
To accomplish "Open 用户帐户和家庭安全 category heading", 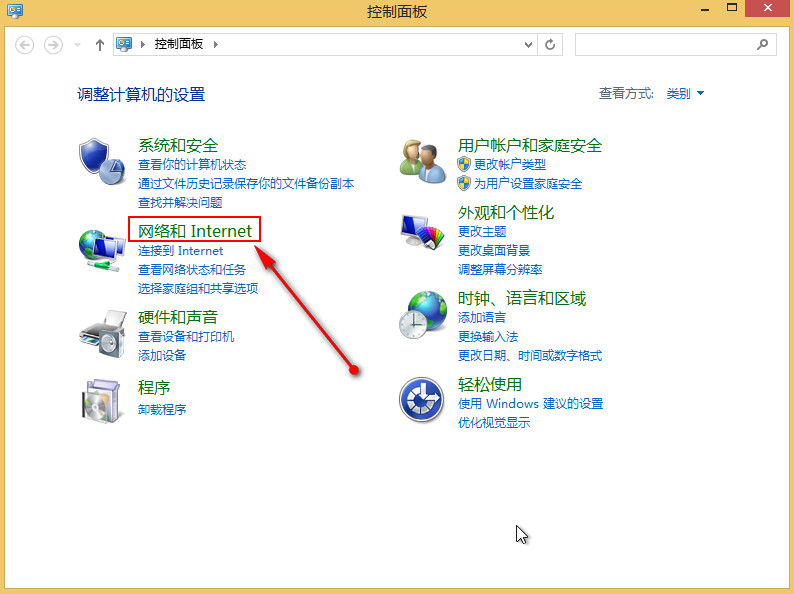I will click(x=530, y=145).
